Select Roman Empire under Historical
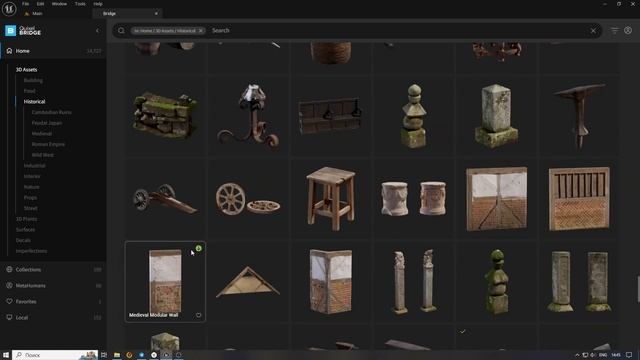The image size is (640, 360). [x=48, y=144]
